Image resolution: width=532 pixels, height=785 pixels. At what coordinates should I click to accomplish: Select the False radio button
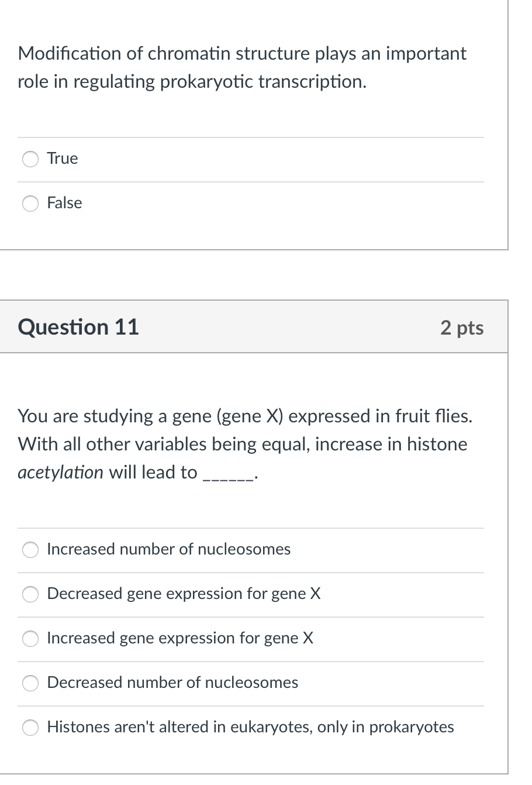[x=30, y=204]
